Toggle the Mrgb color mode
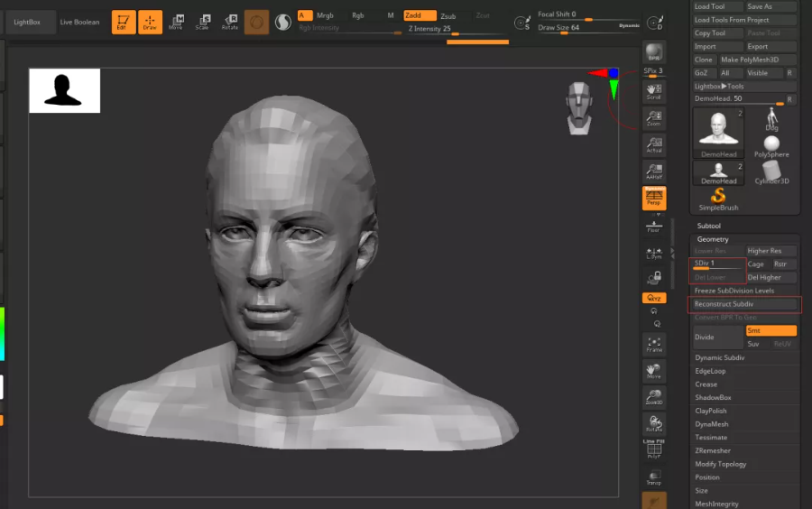Image resolution: width=812 pixels, height=509 pixels. pyautogui.click(x=325, y=15)
